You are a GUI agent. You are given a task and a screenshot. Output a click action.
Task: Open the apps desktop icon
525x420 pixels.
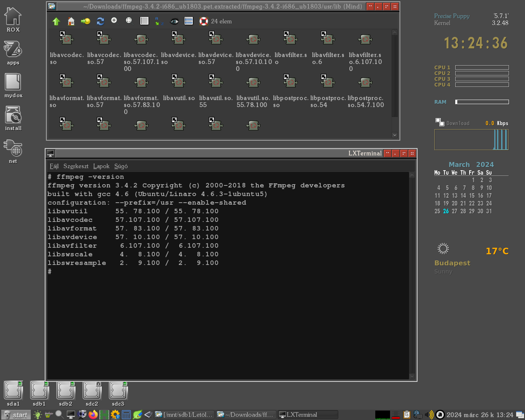(13, 53)
